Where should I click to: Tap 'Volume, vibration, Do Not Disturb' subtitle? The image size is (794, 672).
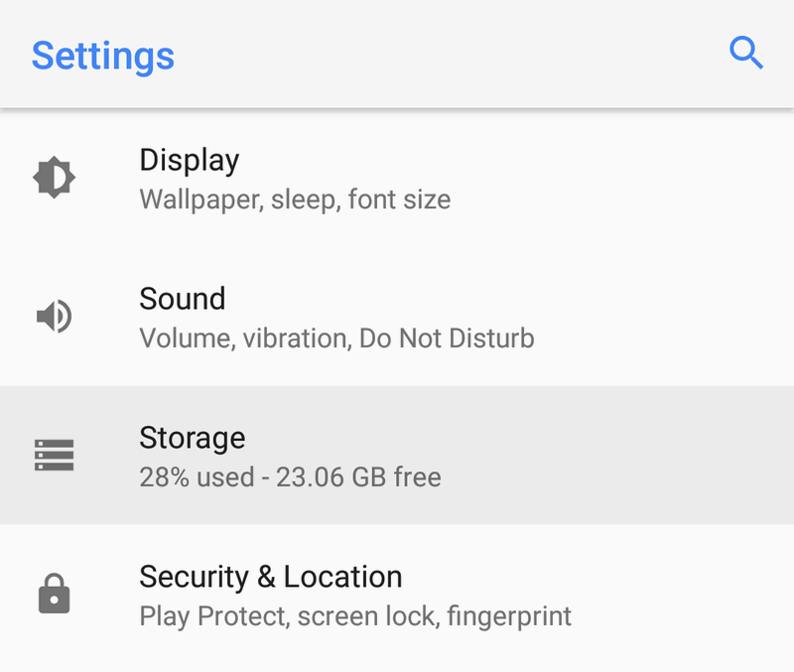(x=336, y=338)
